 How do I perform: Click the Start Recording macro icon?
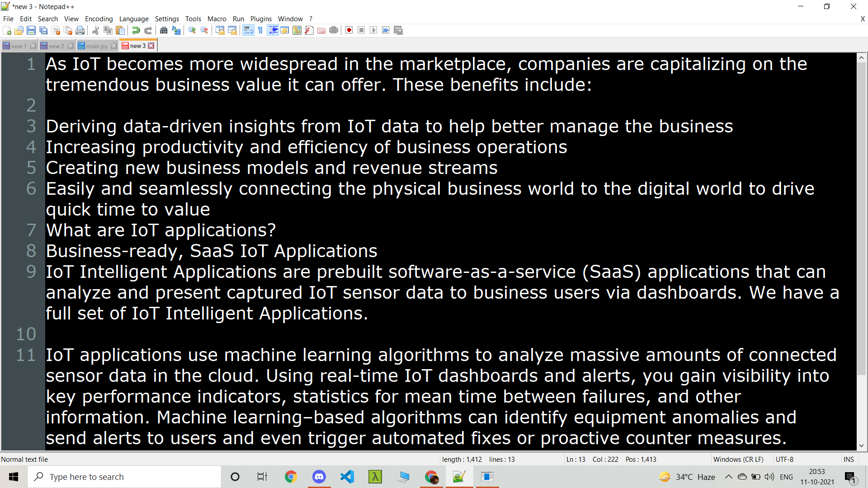(x=349, y=30)
